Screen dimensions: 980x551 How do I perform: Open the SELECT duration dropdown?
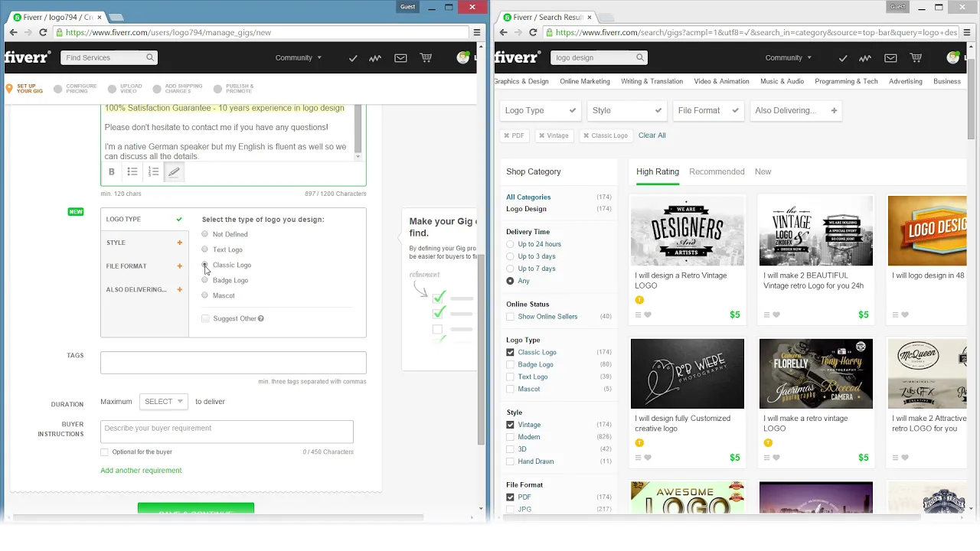pyautogui.click(x=164, y=401)
